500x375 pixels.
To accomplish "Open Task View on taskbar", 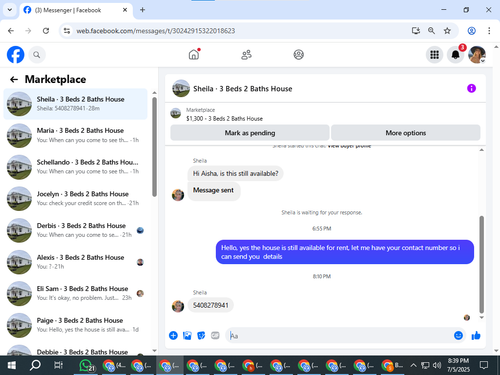I will [58, 365].
